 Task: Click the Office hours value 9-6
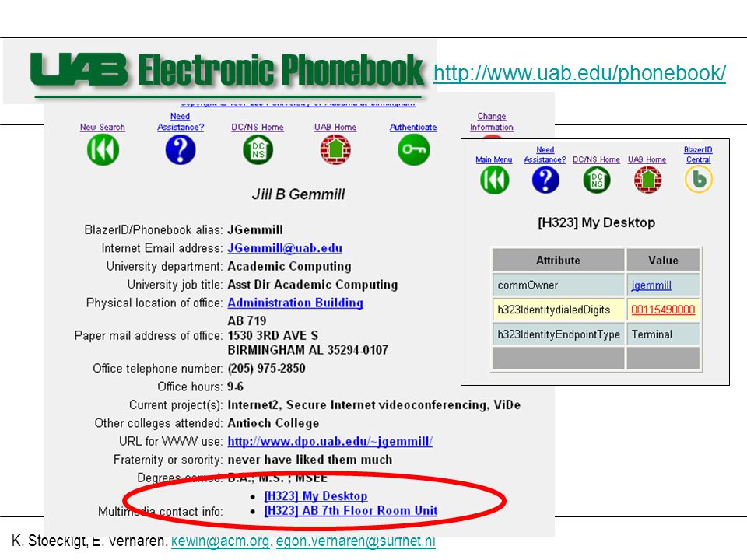(x=235, y=387)
